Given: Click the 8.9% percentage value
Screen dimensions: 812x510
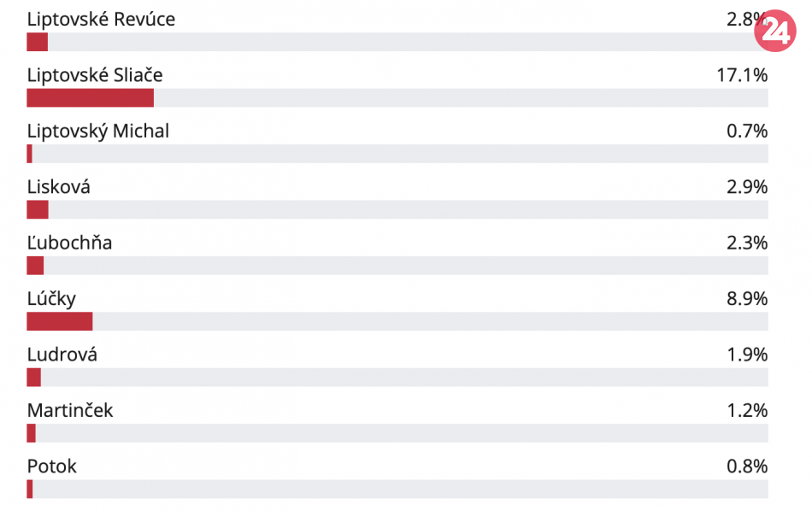Looking at the screenshot, I should coord(746,299).
